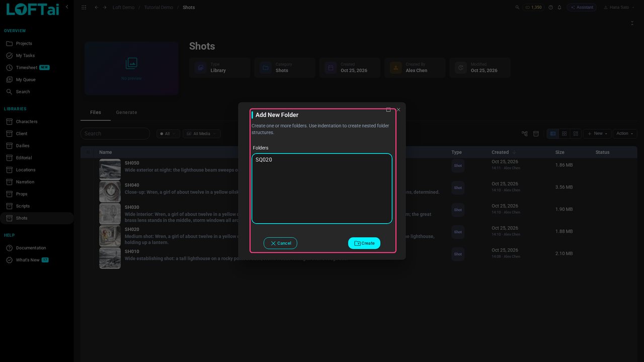Screen dimensions: 644x362
Task: Switch to the Generate tab
Action: pyautogui.click(x=126, y=113)
